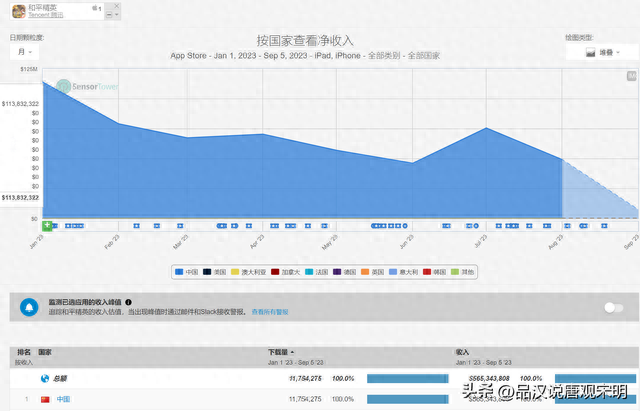Click the 国家 column header
The width and height of the screenshot is (640, 411).
[45, 352]
